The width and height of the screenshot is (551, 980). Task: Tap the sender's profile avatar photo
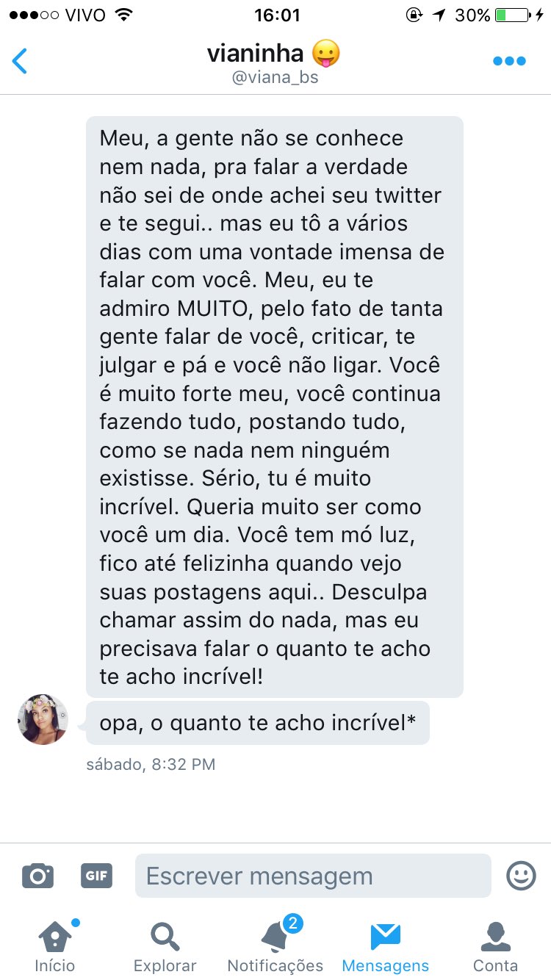click(43, 719)
